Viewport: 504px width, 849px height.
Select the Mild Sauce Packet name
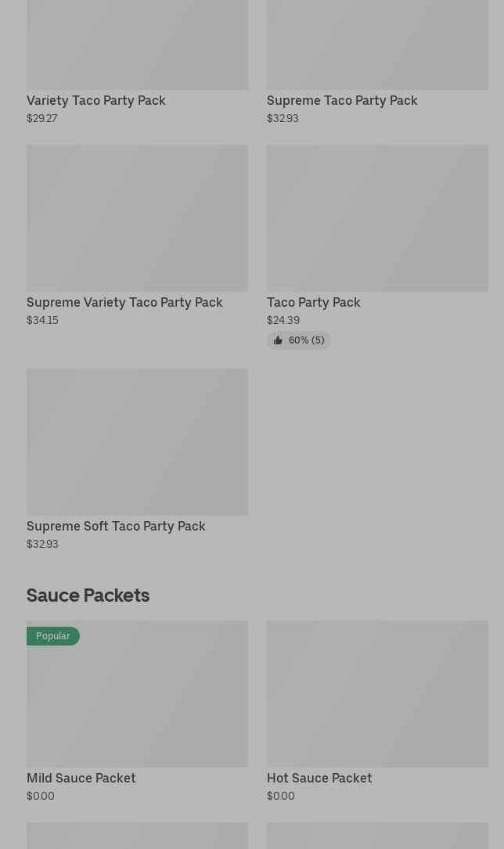click(x=81, y=778)
